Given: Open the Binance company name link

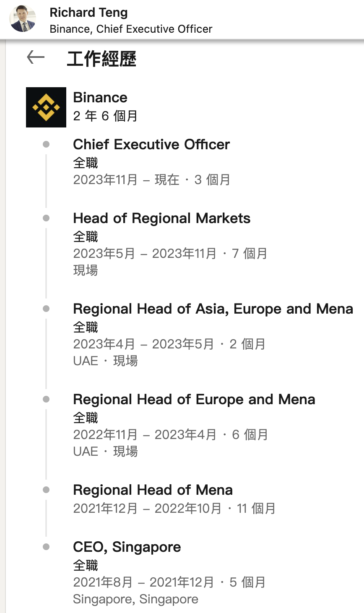Looking at the screenshot, I should pyautogui.click(x=100, y=97).
